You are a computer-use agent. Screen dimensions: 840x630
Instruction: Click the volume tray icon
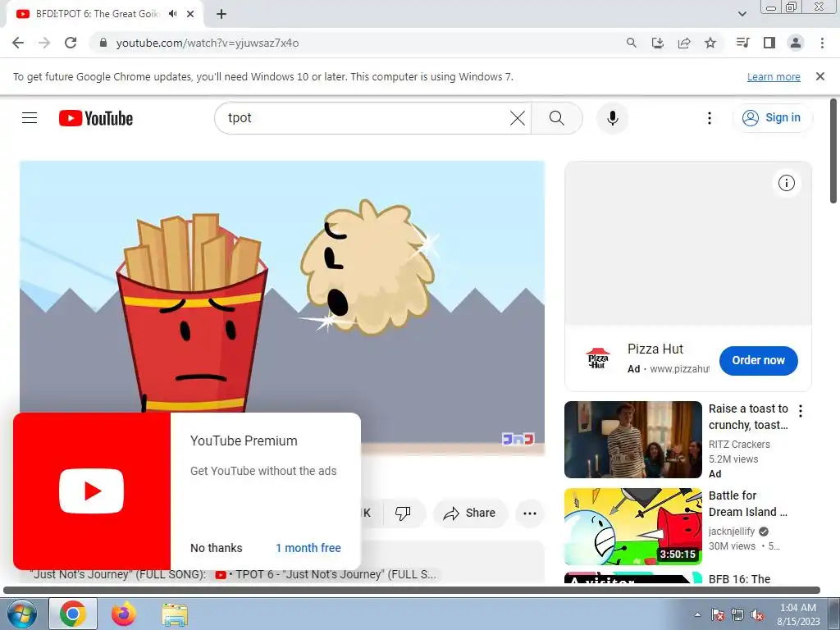click(x=757, y=614)
